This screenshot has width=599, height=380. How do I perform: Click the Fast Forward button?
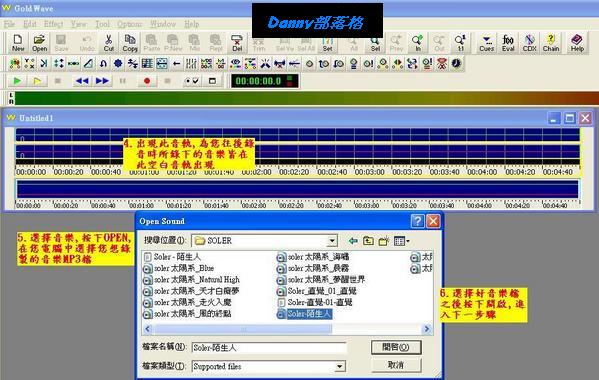[102, 81]
